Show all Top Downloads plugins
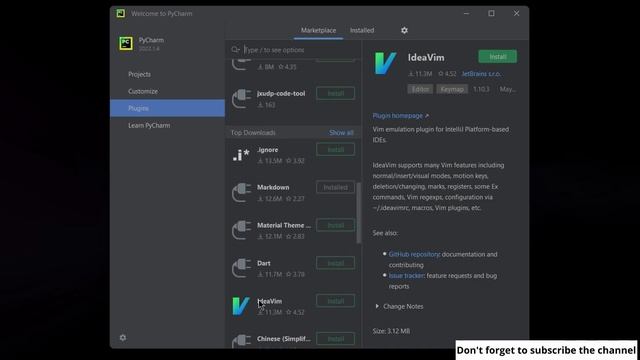This screenshot has width=640, height=360. pyautogui.click(x=341, y=133)
